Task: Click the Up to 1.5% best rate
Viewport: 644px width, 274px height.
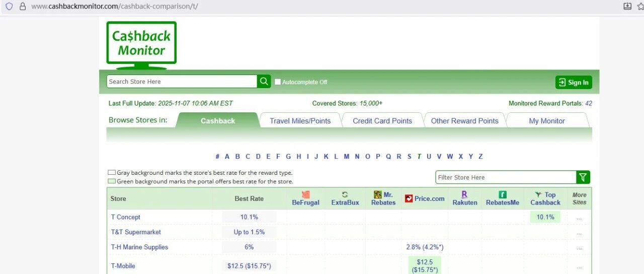Action: (249, 232)
